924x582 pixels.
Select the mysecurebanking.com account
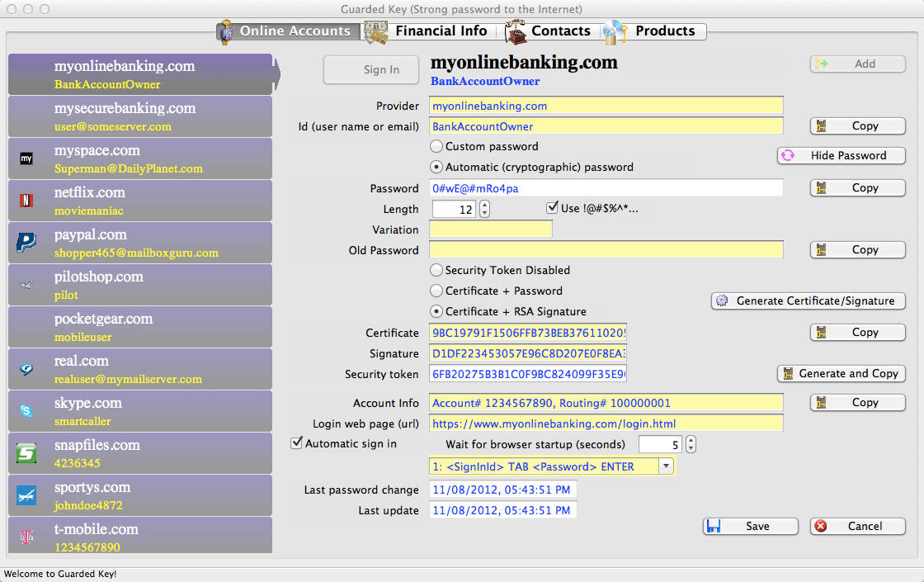click(x=140, y=116)
